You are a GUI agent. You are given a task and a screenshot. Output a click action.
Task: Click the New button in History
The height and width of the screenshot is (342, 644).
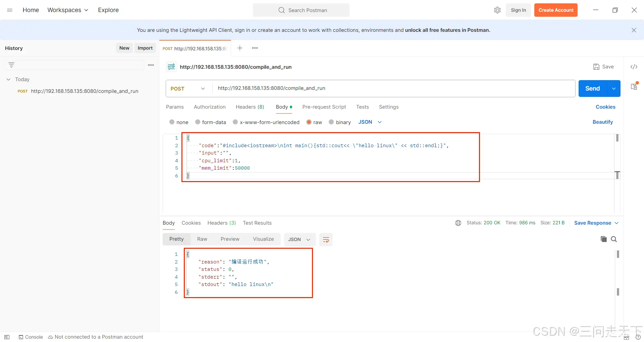[124, 48]
